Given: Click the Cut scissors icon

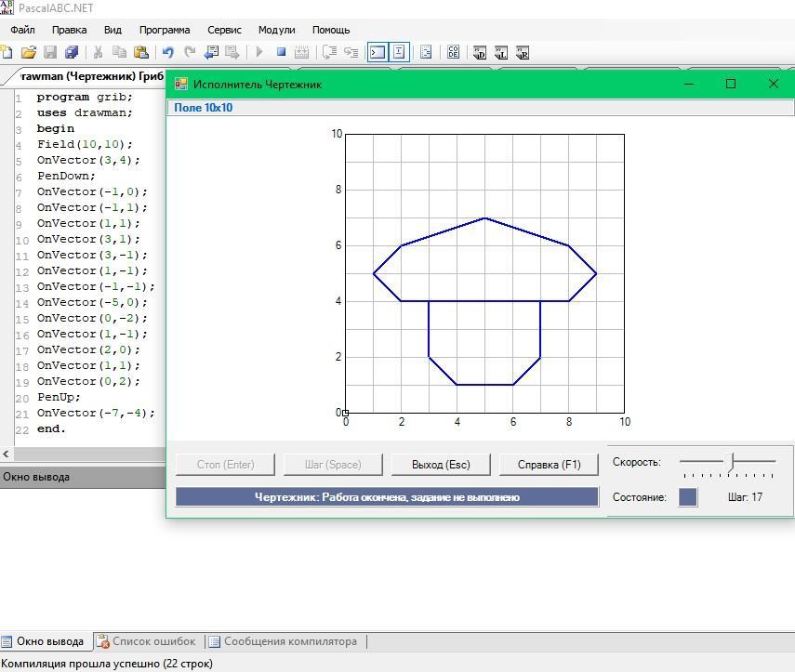Looking at the screenshot, I should [x=97, y=53].
